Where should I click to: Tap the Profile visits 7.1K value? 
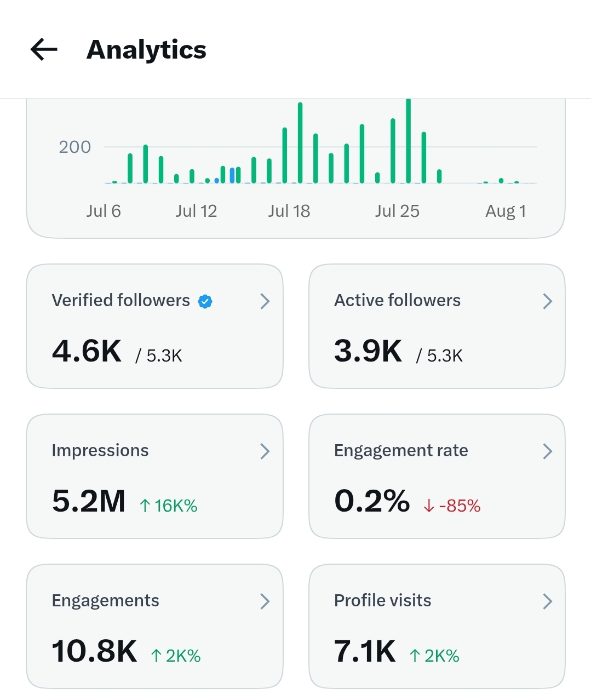[x=365, y=651]
